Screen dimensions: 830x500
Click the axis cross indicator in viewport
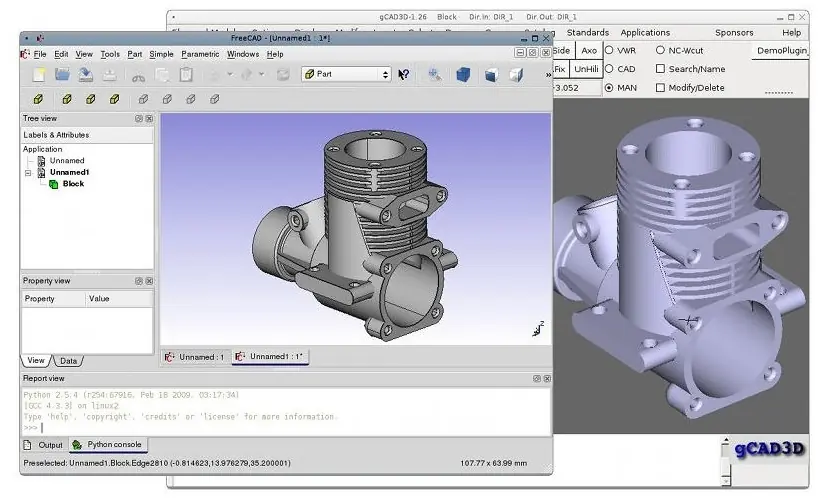click(x=538, y=329)
